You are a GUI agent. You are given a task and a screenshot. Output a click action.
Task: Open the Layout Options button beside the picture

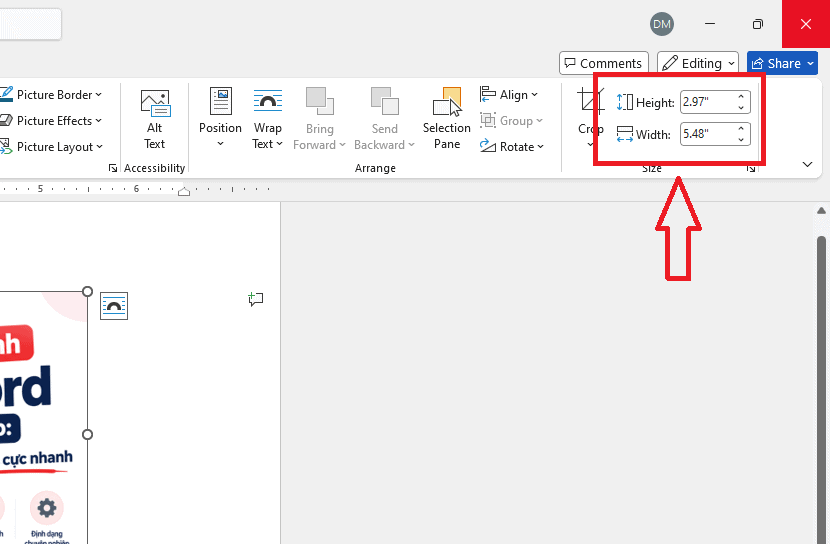(x=114, y=306)
